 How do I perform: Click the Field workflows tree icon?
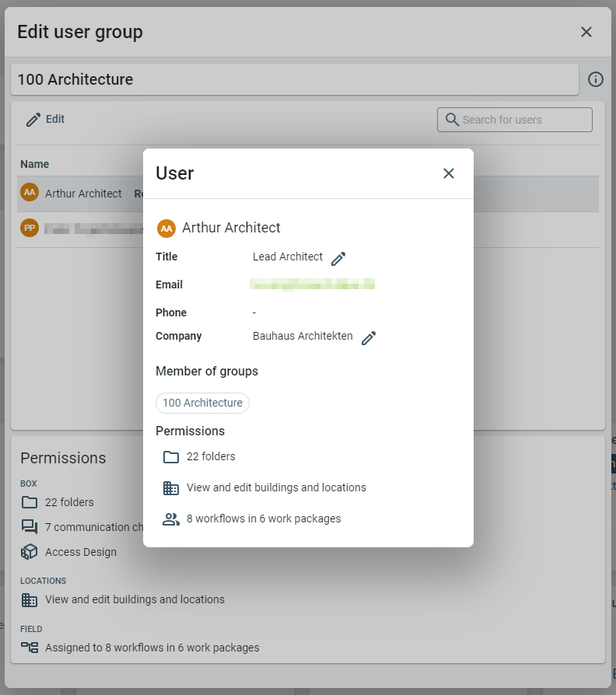[30, 648]
